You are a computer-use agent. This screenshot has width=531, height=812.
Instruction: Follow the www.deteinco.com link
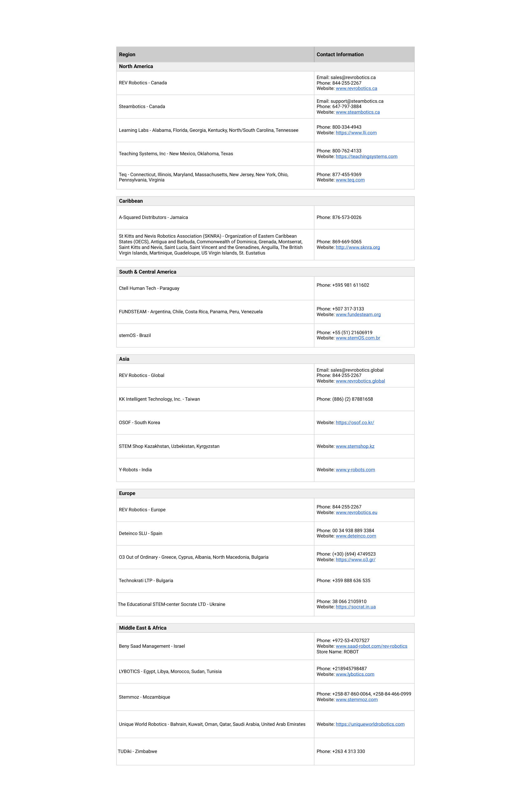tap(355, 536)
